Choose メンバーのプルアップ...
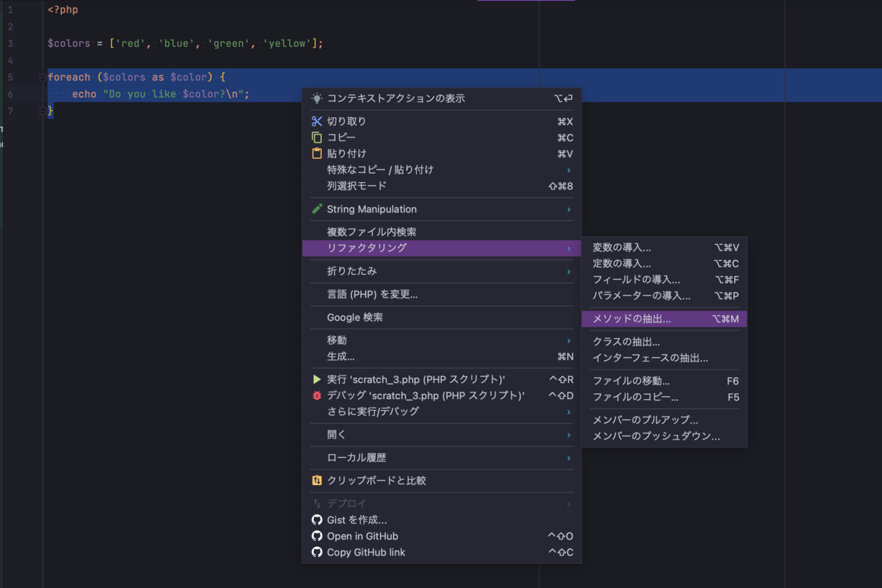Image resolution: width=882 pixels, height=588 pixels. (664, 420)
